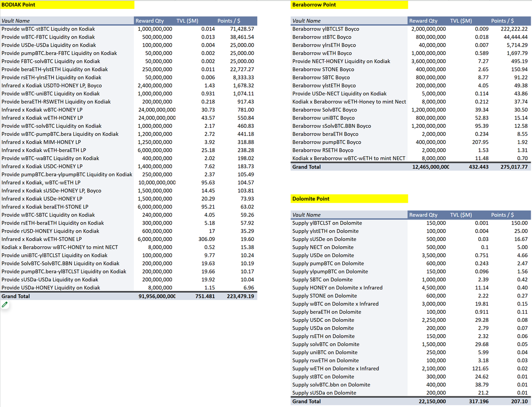
Task: Select 'Supply sUSDa on Dolomite' cell
Action: (x=324, y=393)
